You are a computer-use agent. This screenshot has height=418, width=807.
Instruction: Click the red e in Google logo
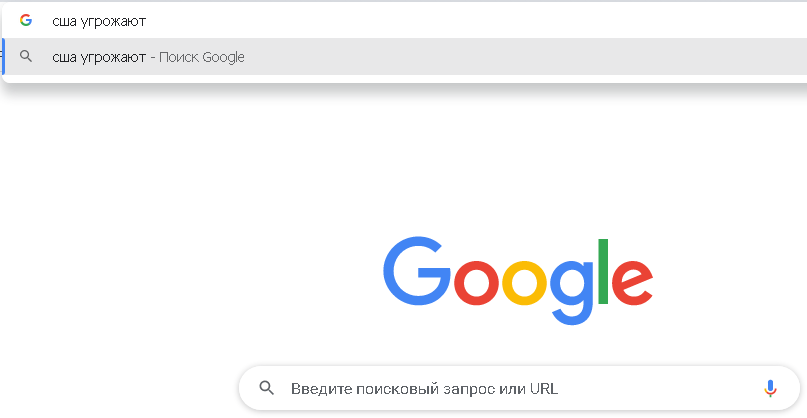pos(633,283)
